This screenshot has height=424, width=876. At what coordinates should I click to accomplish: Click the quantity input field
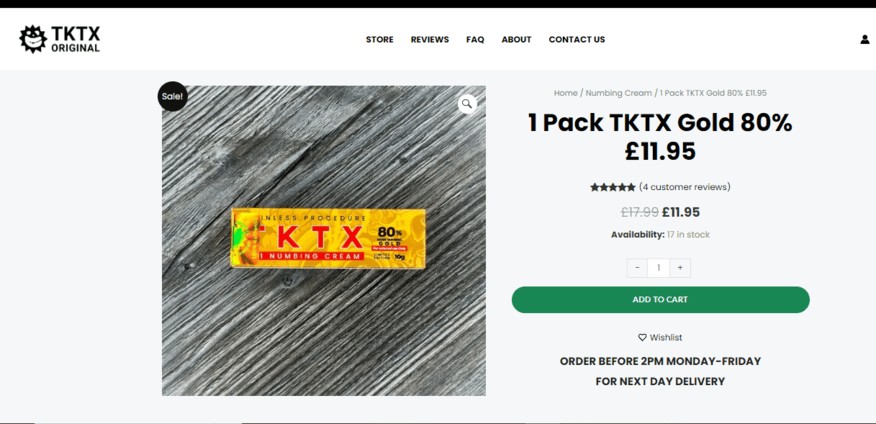tap(659, 268)
